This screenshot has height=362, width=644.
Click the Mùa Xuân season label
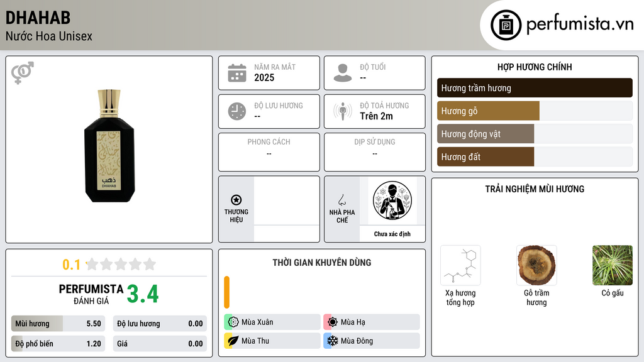click(257, 322)
